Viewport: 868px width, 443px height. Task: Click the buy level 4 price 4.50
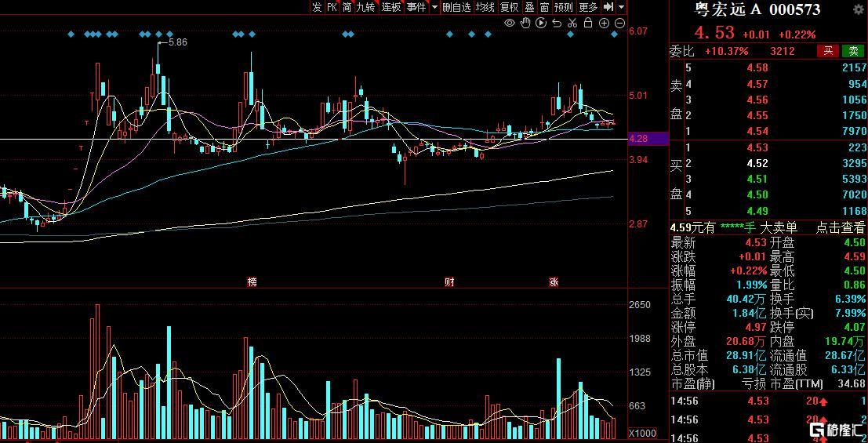pos(757,194)
